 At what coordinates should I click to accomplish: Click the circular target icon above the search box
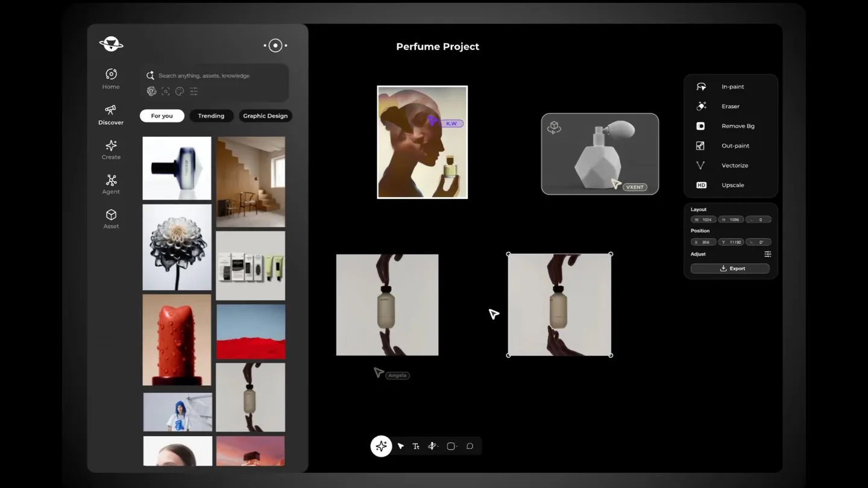pos(275,45)
